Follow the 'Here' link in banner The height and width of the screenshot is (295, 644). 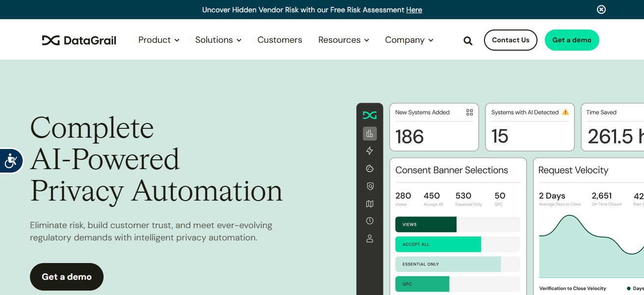click(414, 10)
